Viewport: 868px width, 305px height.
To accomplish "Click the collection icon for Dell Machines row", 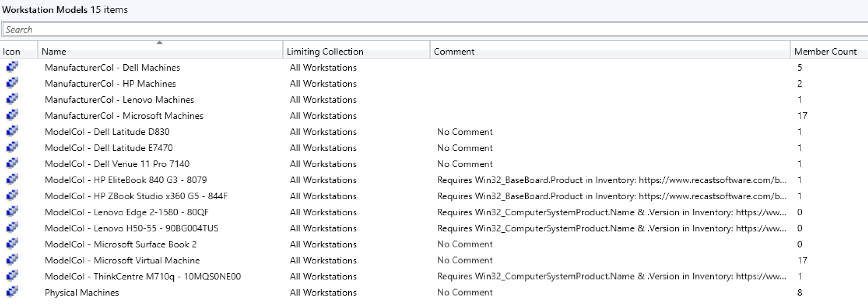I will pyautogui.click(x=12, y=67).
